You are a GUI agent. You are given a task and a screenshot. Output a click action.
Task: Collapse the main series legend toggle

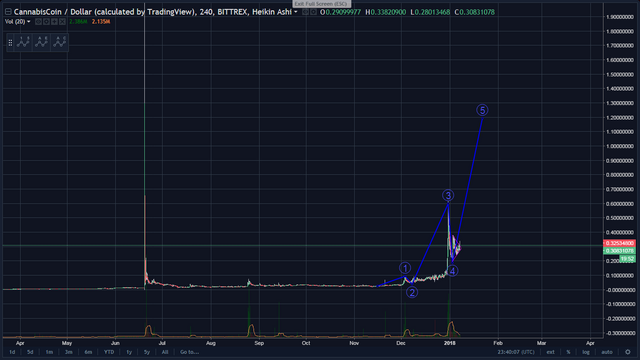pyautogui.click(x=8, y=12)
